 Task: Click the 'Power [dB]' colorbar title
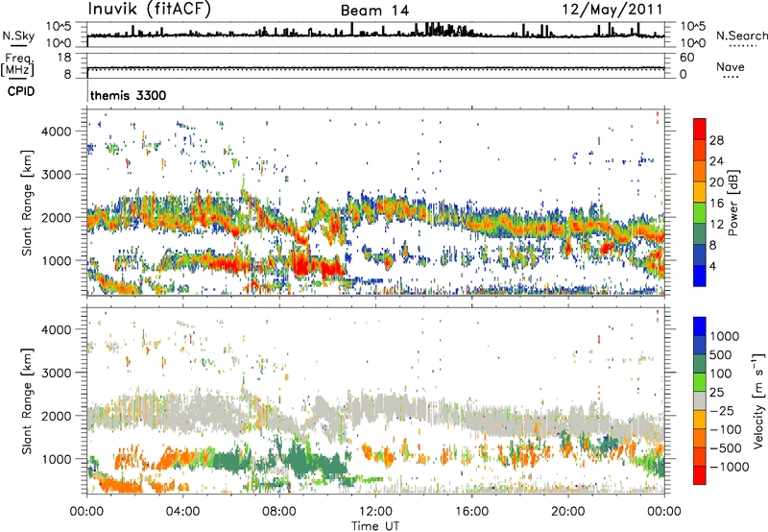733,203
